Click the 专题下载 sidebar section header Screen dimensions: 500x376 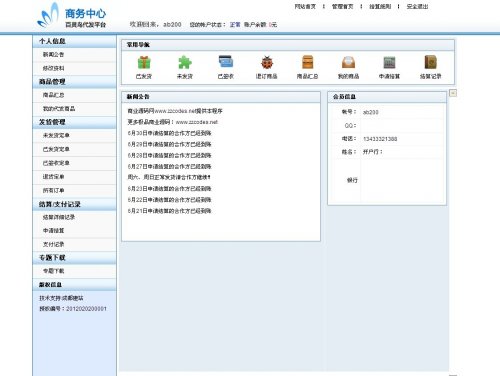(x=74, y=258)
